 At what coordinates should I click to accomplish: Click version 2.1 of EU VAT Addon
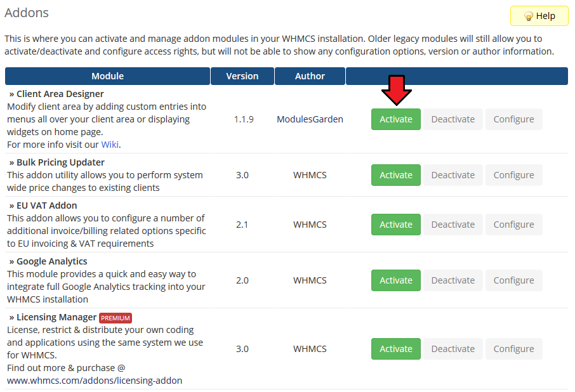[242, 225]
